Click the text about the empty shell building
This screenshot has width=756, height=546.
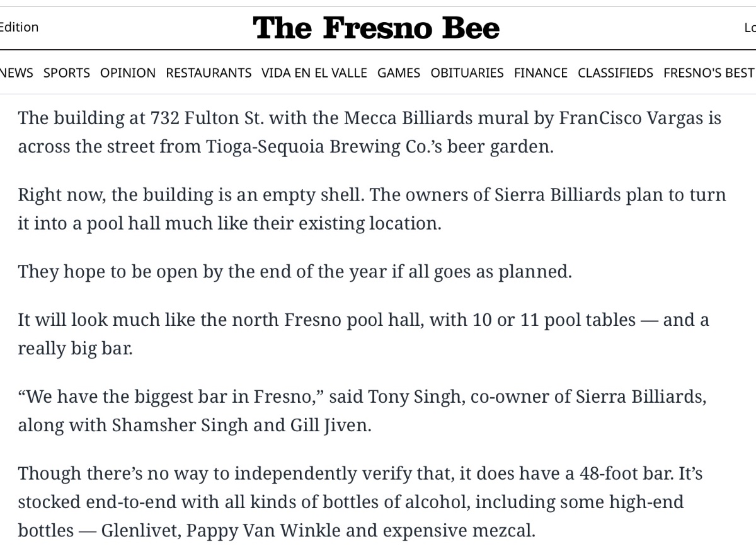pos(372,209)
